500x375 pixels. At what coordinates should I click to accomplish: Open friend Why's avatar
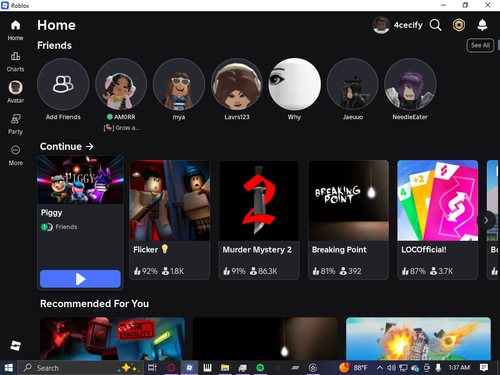(295, 84)
